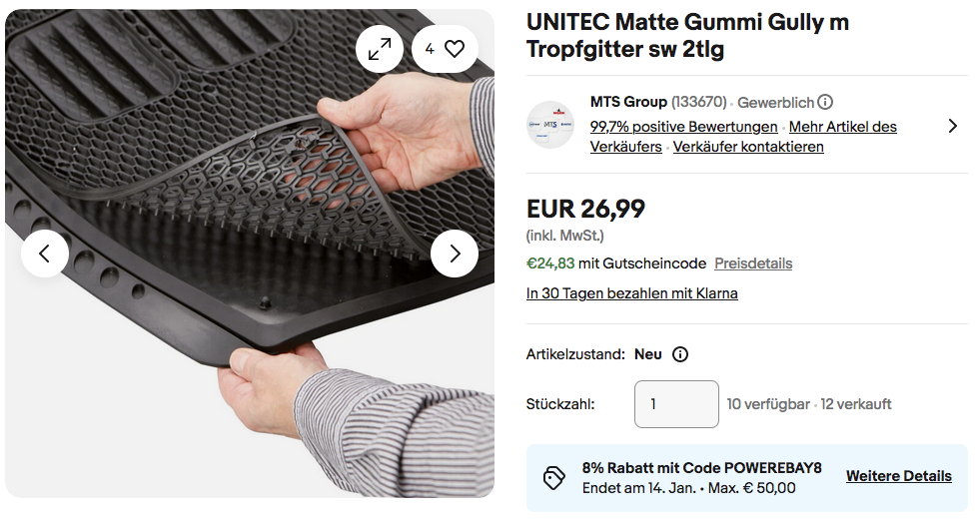
Task: Select In 30 Tagen bezahlen mit Klarna
Action: pyautogui.click(x=631, y=293)
